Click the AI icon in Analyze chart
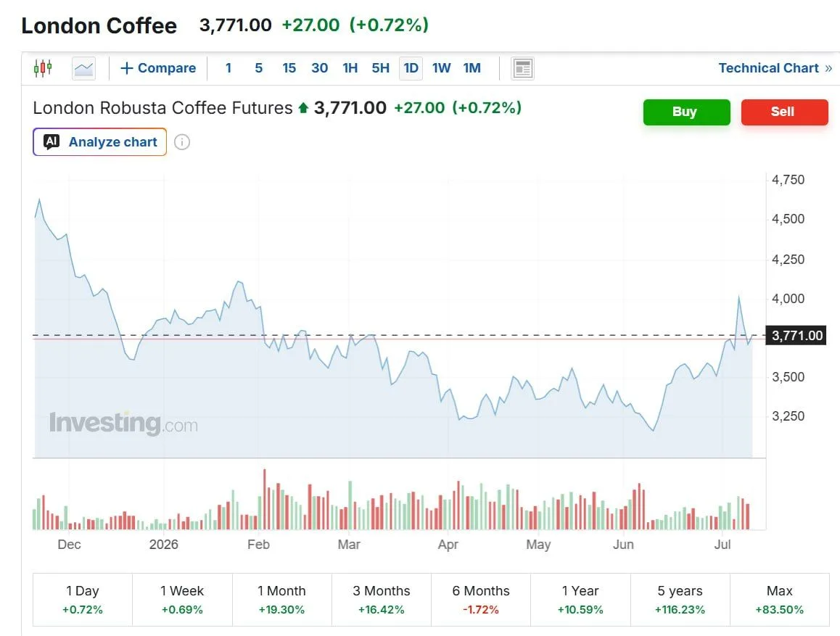Image resolution: width=840 pixels, height=636 pixels. coord(52,142)
